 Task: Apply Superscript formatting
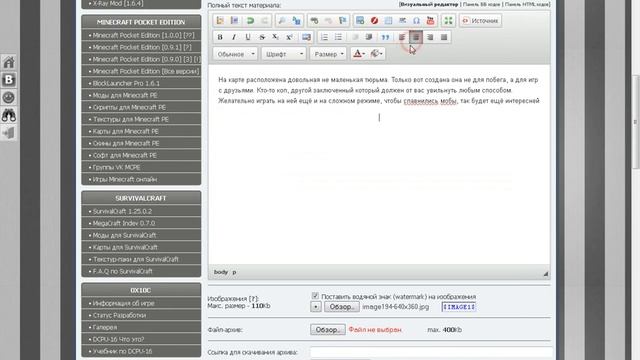point(289,37)
